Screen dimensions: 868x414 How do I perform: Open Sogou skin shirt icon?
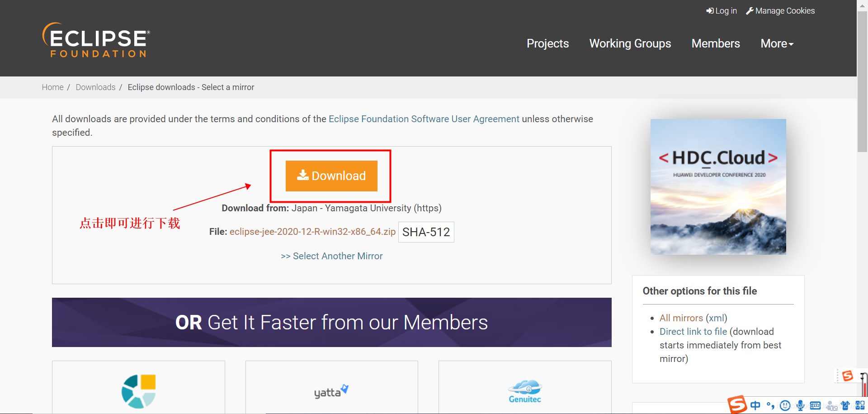[x=845, y=405]
